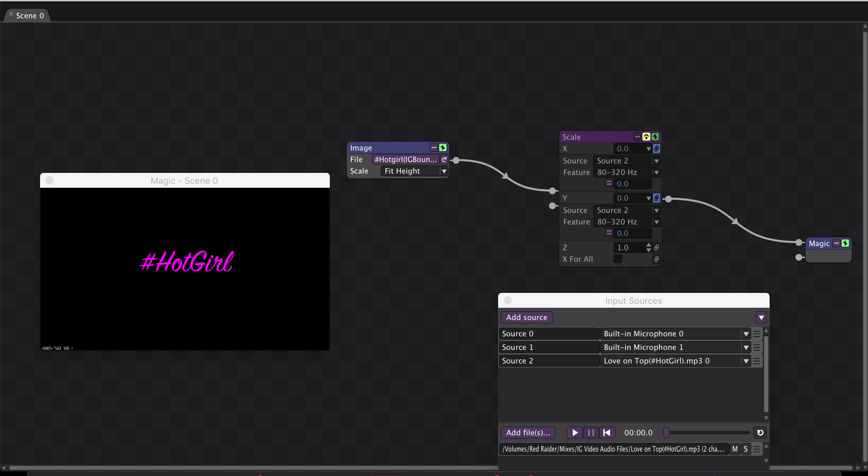Open the Image Scale dropdown Fit Height

414,171
